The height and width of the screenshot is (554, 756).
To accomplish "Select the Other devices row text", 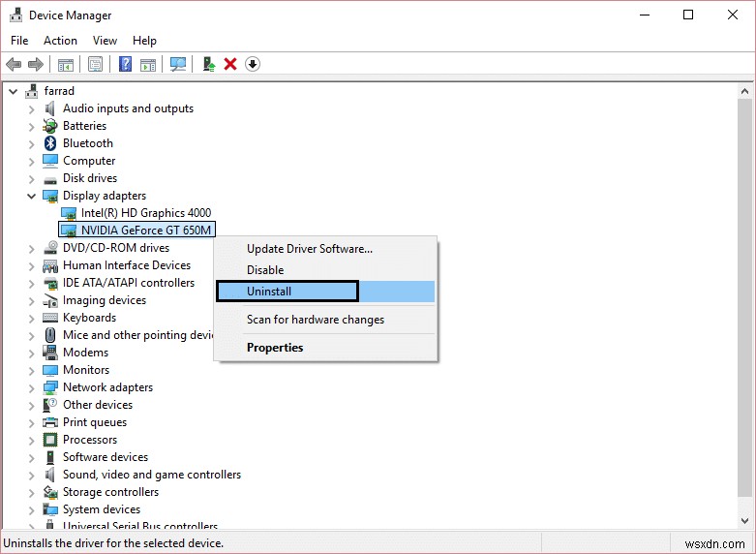I will (x=98, y=405).
